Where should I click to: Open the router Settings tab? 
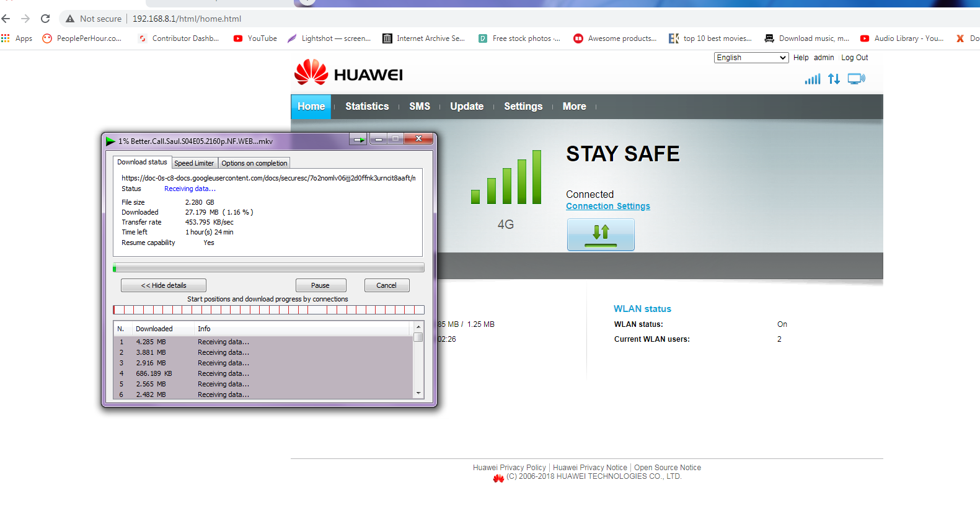(523, 107)
